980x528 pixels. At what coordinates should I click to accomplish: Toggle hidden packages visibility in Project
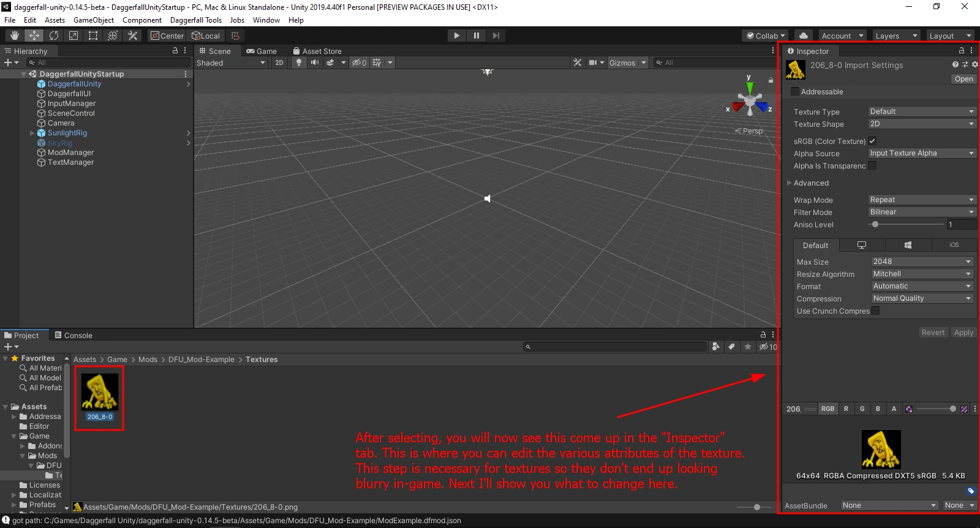coord(768,347)
